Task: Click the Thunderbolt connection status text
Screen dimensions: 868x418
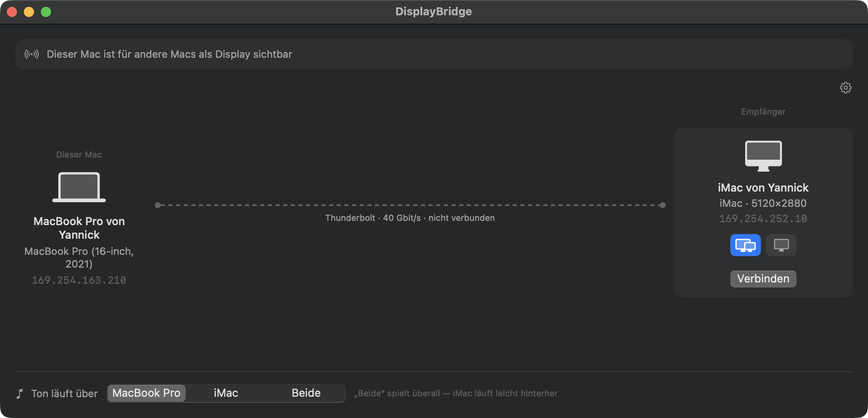Action: pos(410,218)
